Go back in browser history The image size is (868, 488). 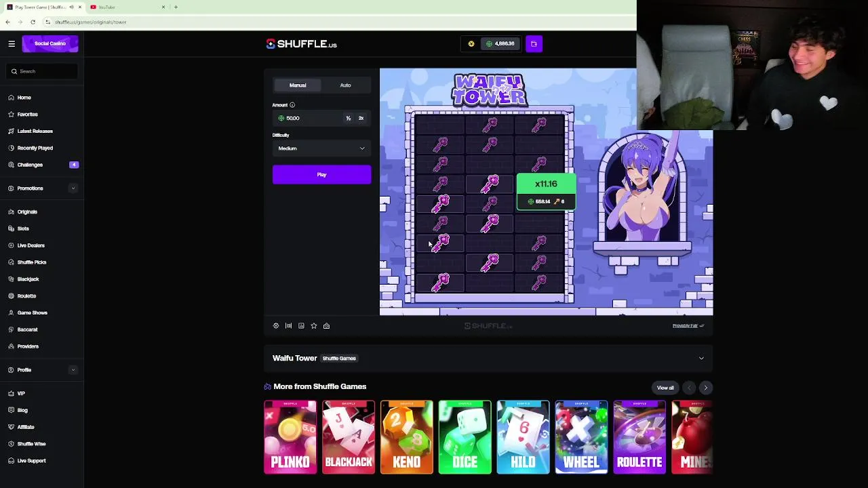tap(7, 22)
